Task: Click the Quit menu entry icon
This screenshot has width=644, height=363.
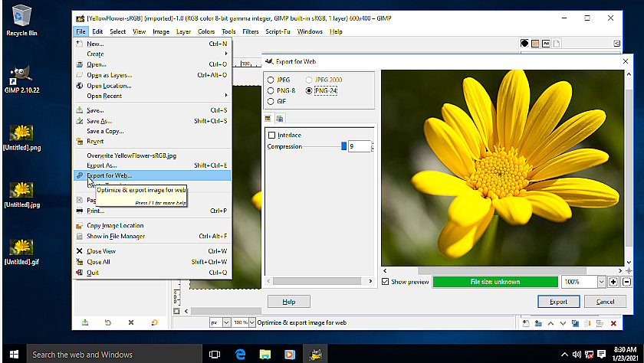Action: [x=80, y=272]
